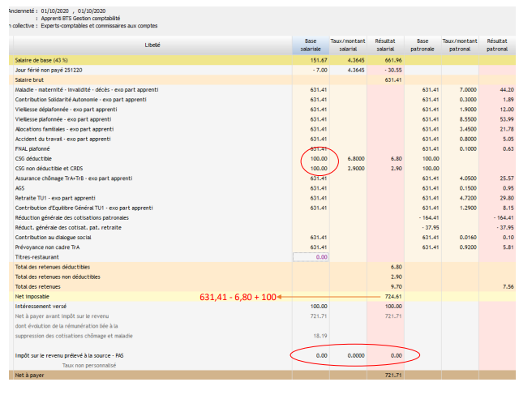This screenshot has height=395, width=532.
Task: Click the Base salariale column header
Action: coord(311,45)
